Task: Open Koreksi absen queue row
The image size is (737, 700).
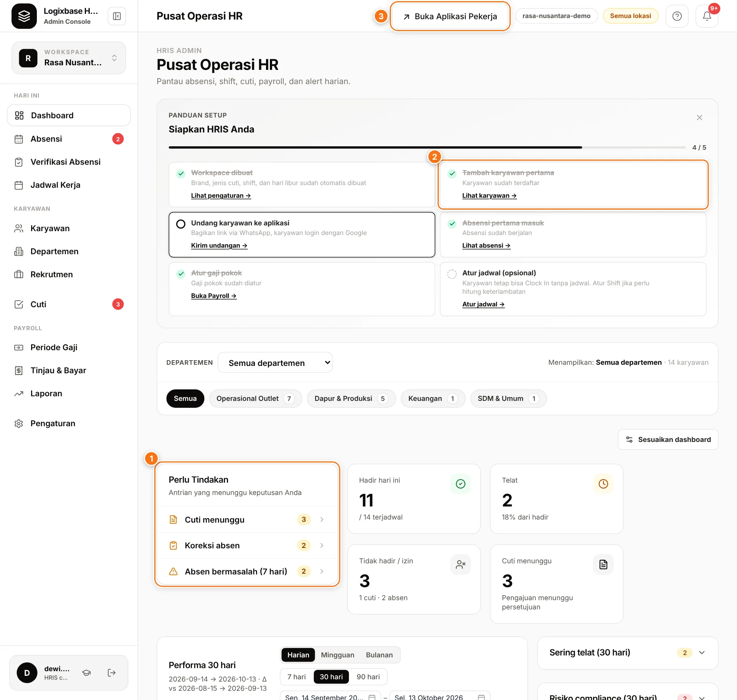Action: (x=247, y=545)
